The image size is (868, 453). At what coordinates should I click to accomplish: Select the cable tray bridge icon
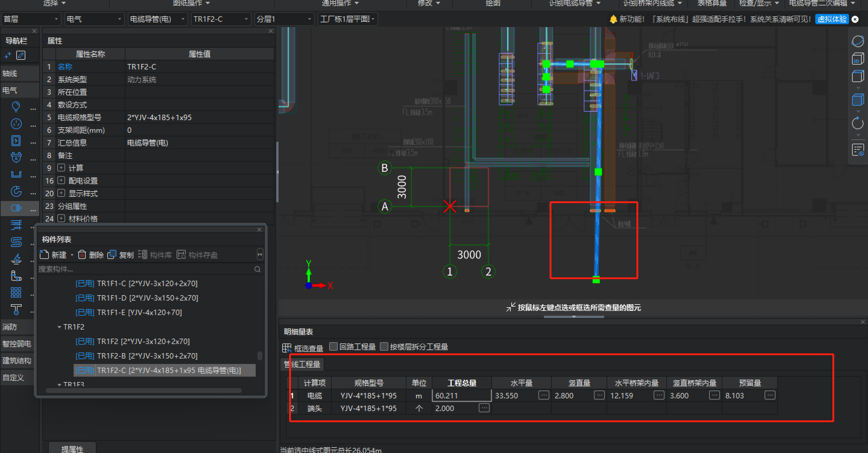(16, 174)
